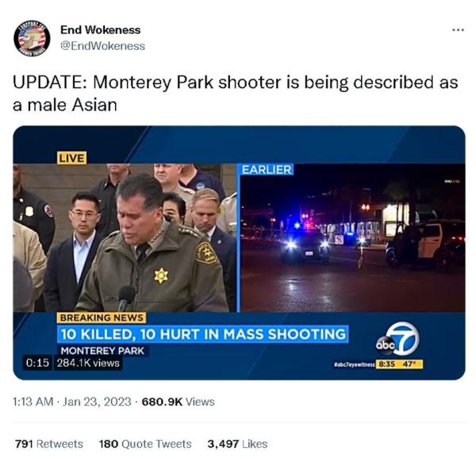The width and height of the screenshot is (476, 459).
Task: Open the @EndWokeness handle link
Action: 102,46
